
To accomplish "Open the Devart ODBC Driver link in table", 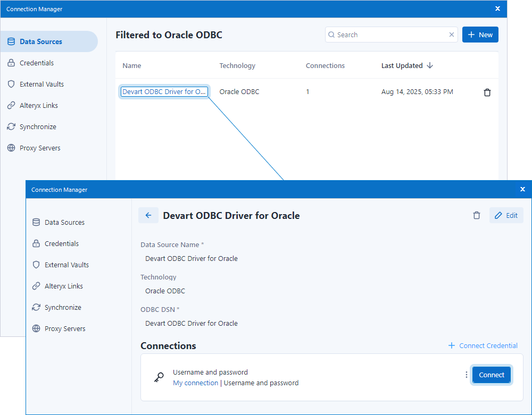I will [x=164, y=92].
